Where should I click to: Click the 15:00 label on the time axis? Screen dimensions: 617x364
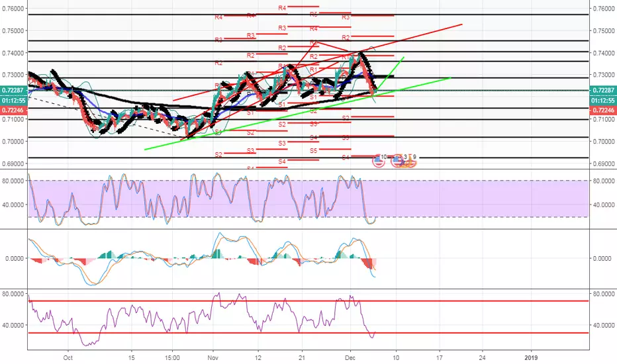pyautogui.click(x=172, y=357)
